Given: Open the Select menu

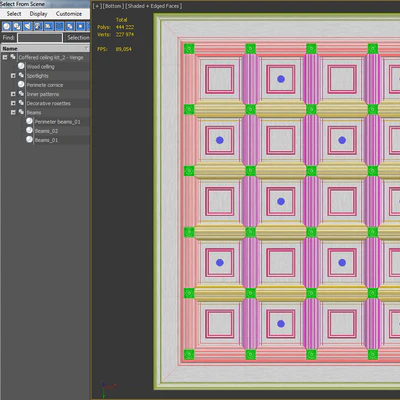Looking at the screenshot, I should point(14,14).
